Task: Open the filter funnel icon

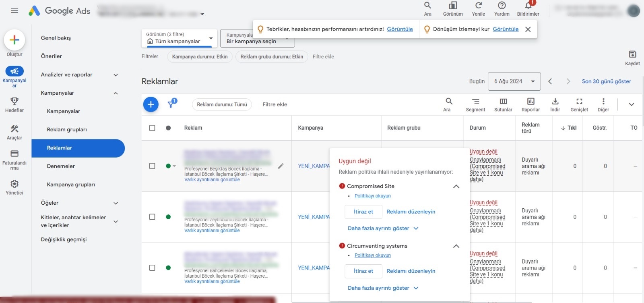Action: click(171, 104)
